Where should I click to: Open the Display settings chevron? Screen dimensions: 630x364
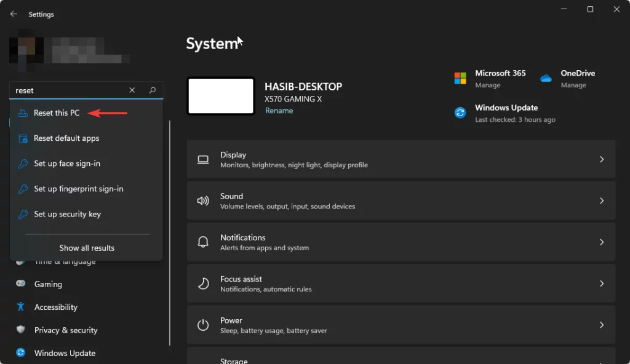[602, 159]
